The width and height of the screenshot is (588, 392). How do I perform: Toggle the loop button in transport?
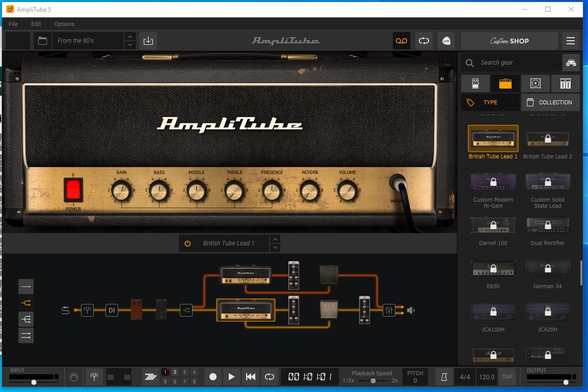(269, 377)
